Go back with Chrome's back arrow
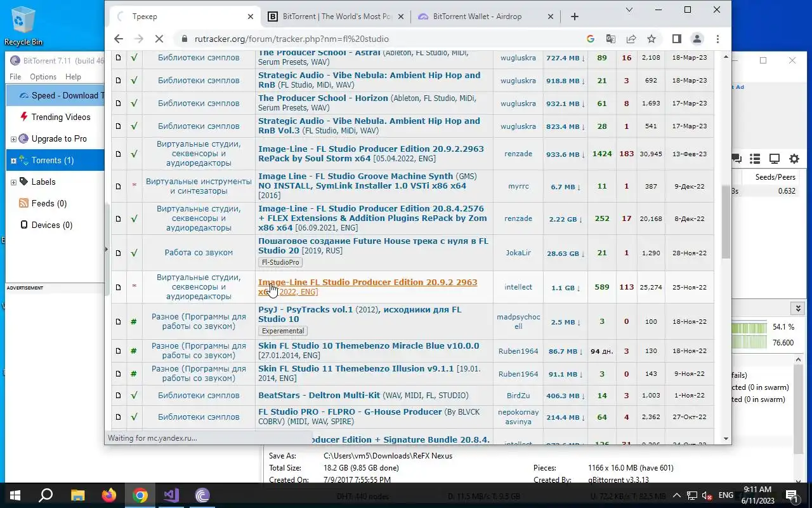This screenshot has height=508, width=812. pos(119,39)
